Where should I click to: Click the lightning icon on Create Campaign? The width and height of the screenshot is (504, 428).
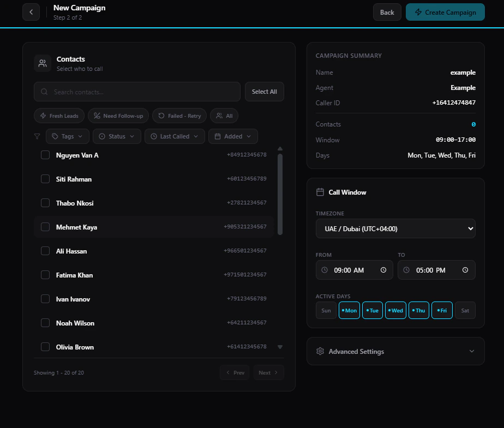[x=418, y=12]
